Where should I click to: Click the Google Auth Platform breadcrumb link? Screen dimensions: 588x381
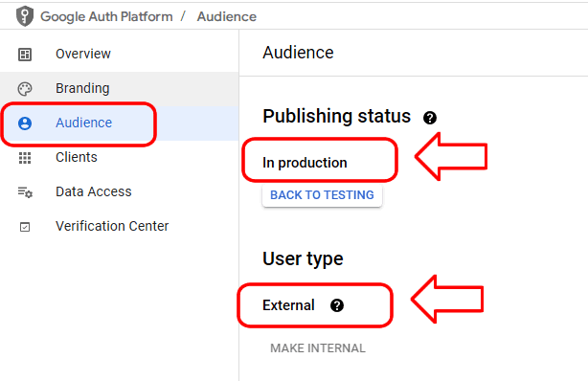tap(106, 16)
